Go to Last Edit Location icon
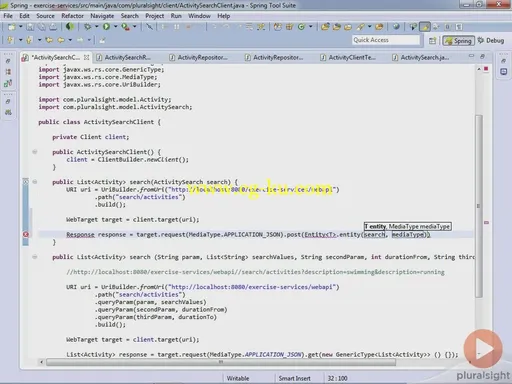Viewport: 512px width, 384px height. (49, 40)
